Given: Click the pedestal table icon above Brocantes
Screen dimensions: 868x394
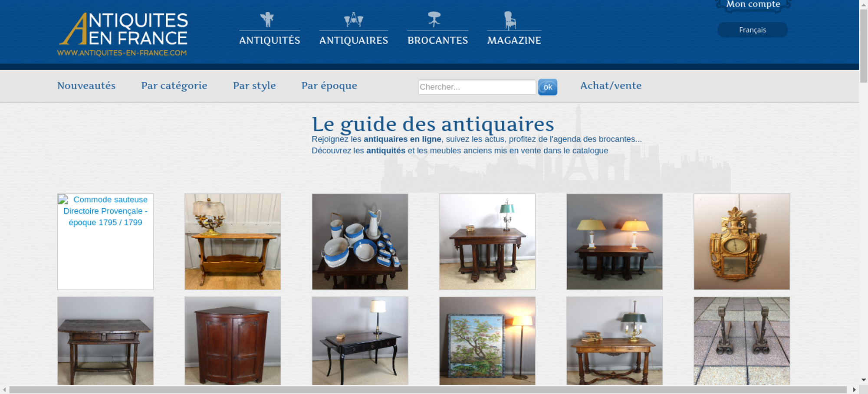Looking at the screenshot, I should pos(434,20).
